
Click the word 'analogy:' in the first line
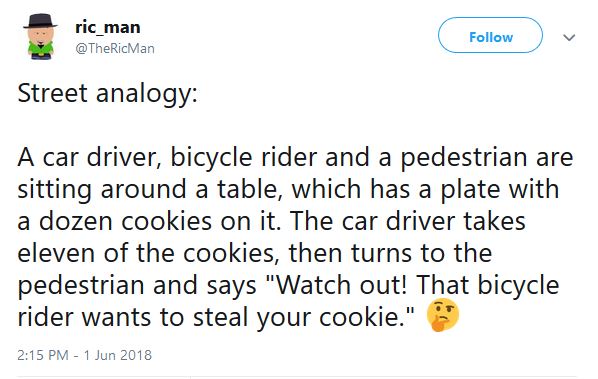[x=147, y=95]
